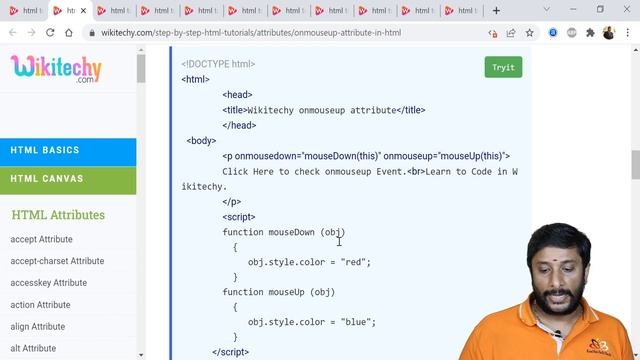View site security lock info
Viewport: 640px width, 360px height.
pyautogui.click(x=92, y=33)
